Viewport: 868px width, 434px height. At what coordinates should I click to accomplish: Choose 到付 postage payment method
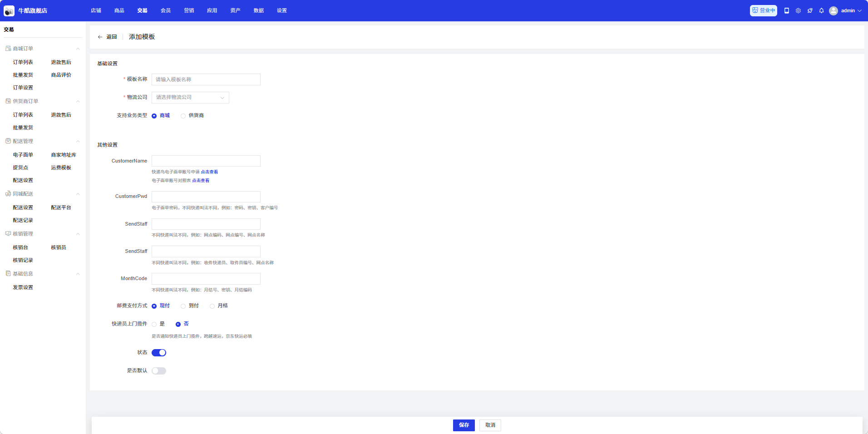click(183, 306)
